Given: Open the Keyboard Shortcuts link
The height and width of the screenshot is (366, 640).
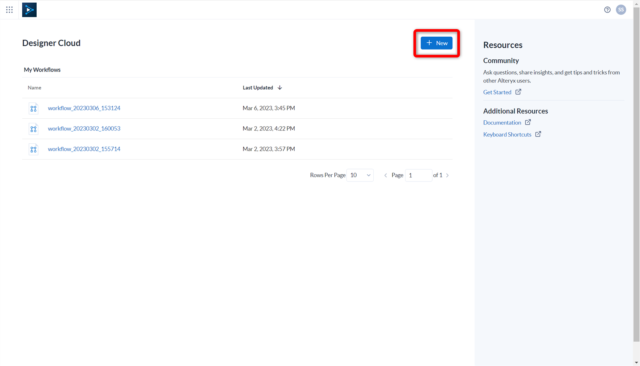Looking at the screenshot, I should [x=507, y=134].
